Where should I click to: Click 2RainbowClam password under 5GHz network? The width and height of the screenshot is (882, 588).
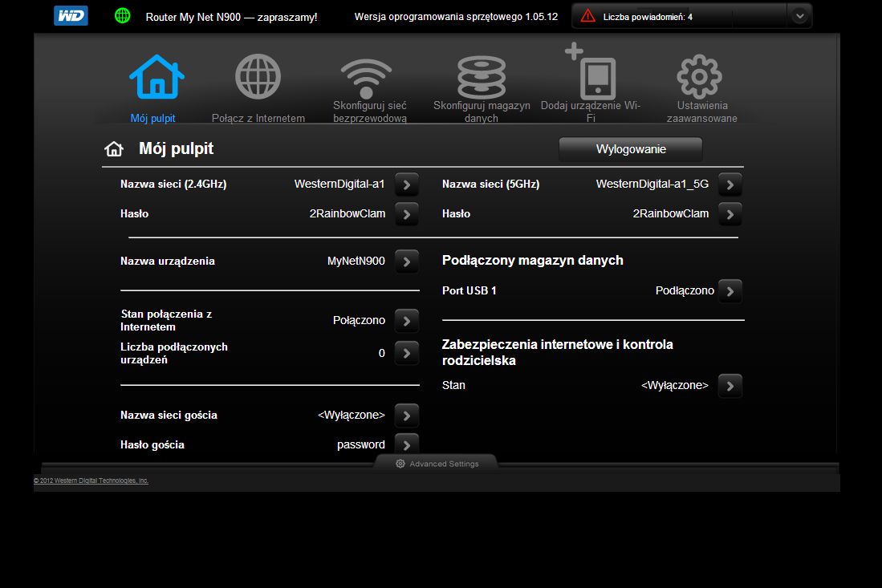pyautogui.click(x=670, y=213)
